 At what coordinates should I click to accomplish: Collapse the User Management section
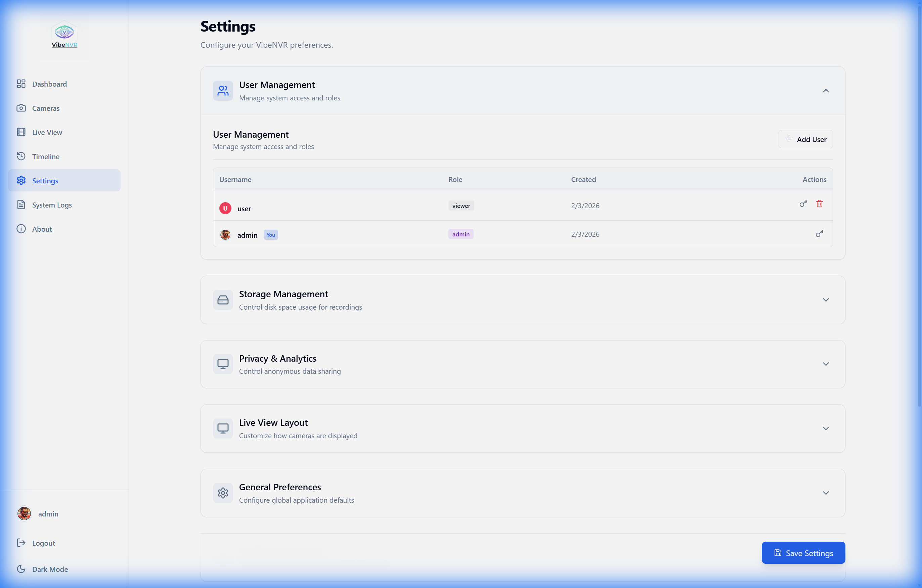(x=826, y=91)
